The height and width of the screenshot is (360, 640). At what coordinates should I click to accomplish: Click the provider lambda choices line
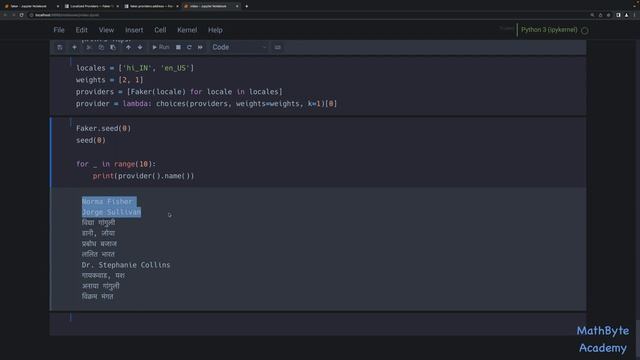tap(207, 104)
